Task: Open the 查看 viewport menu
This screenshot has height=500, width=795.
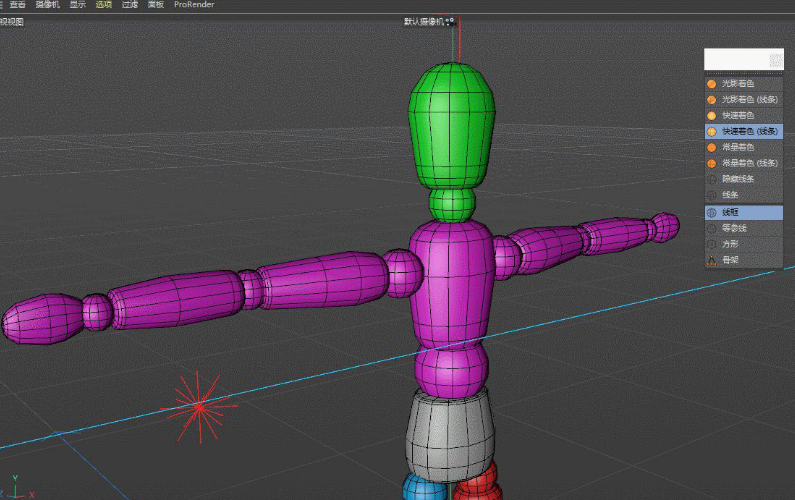Action: pos(17,5)
